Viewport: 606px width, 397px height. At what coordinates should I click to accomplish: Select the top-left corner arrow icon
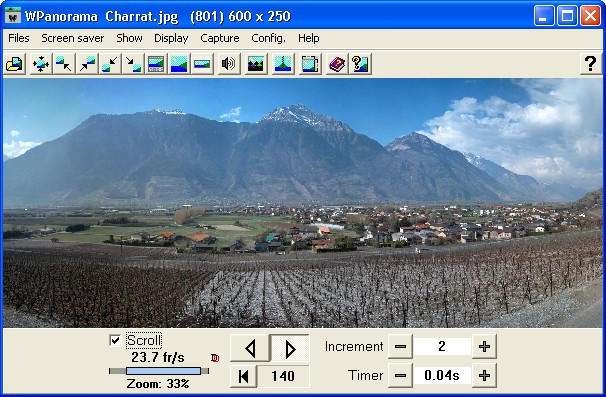[x=64, y=64]
